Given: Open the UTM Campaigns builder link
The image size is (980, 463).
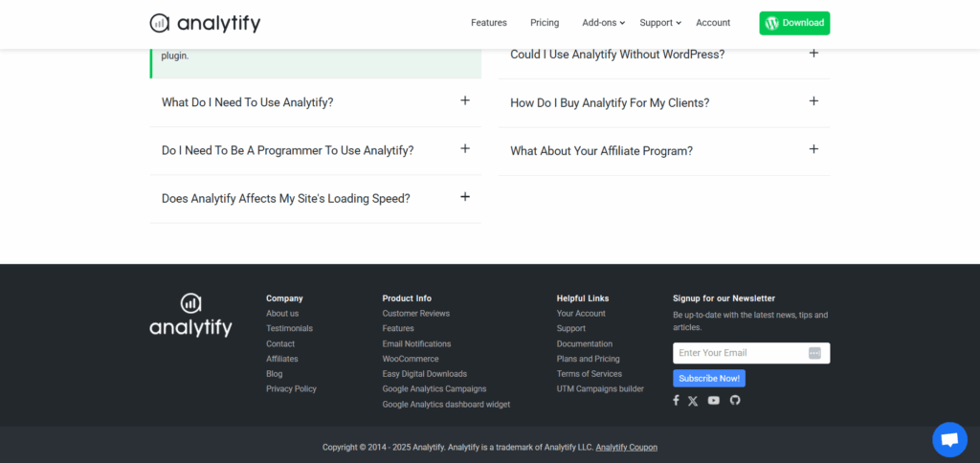Looking at the screenshot, I should tap(600, 389).
